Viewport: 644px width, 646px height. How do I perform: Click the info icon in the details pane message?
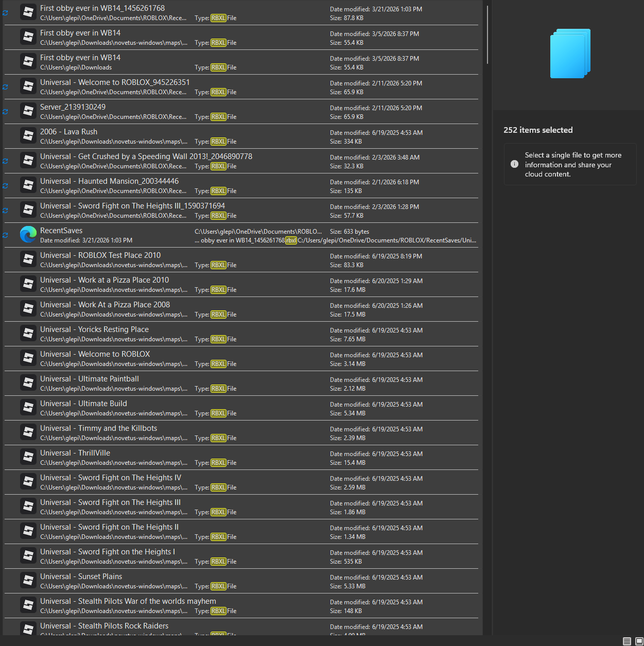[514, 164]
